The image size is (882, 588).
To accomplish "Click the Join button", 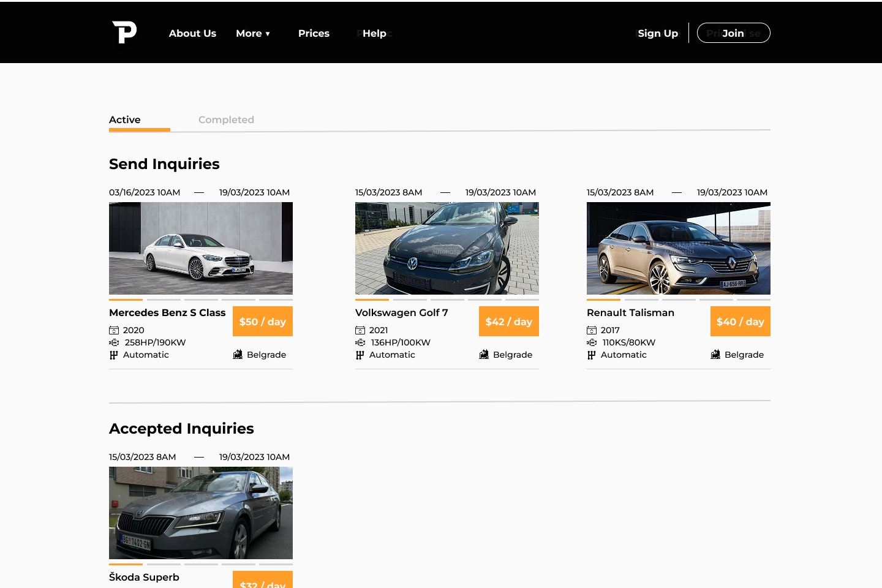I will (733, 33).
